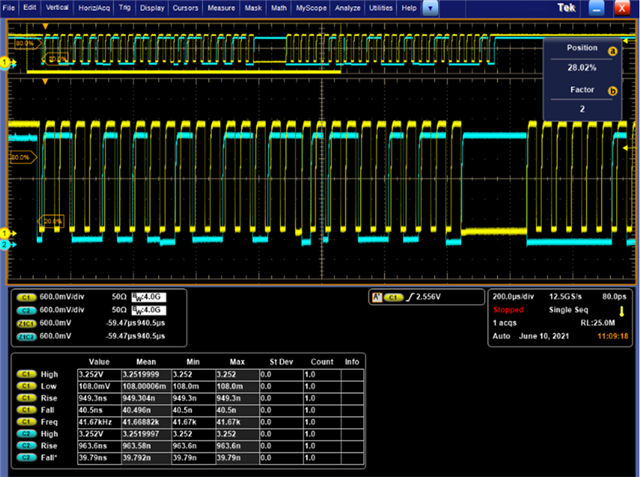Click the 200.0µs/div horizontal scale readout
The height and width of the screenshot is (477, 640).
[515, 298]
